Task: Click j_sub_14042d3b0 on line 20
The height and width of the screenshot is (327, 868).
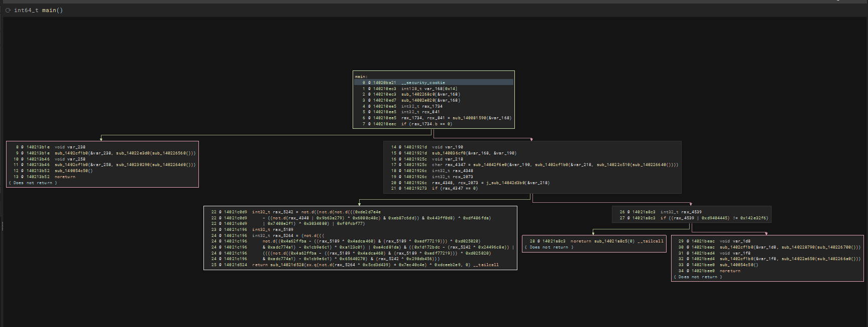Action: (505, 183)
